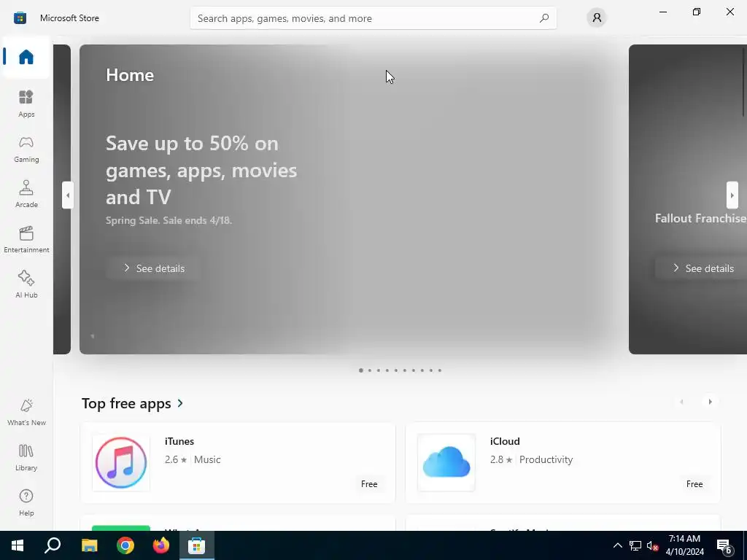
Task: Select the first carousel page dot
Action: (x=360, y=370)
